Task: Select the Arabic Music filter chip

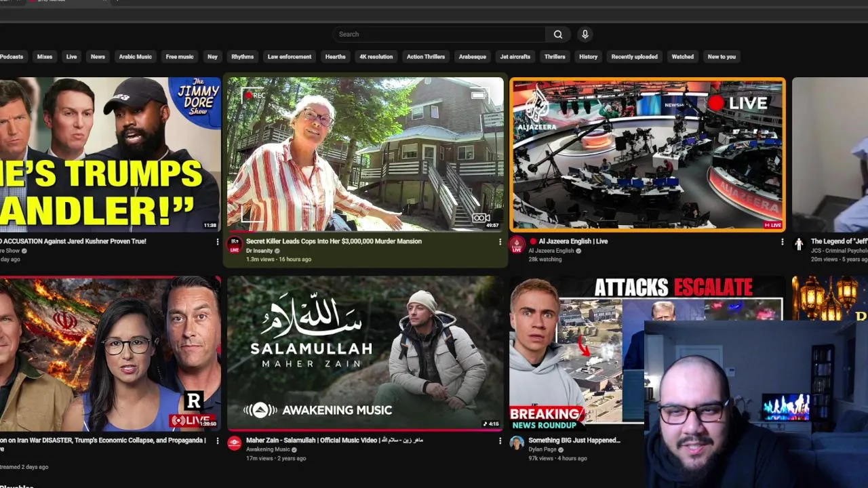Action: click(x=136, y=57)
